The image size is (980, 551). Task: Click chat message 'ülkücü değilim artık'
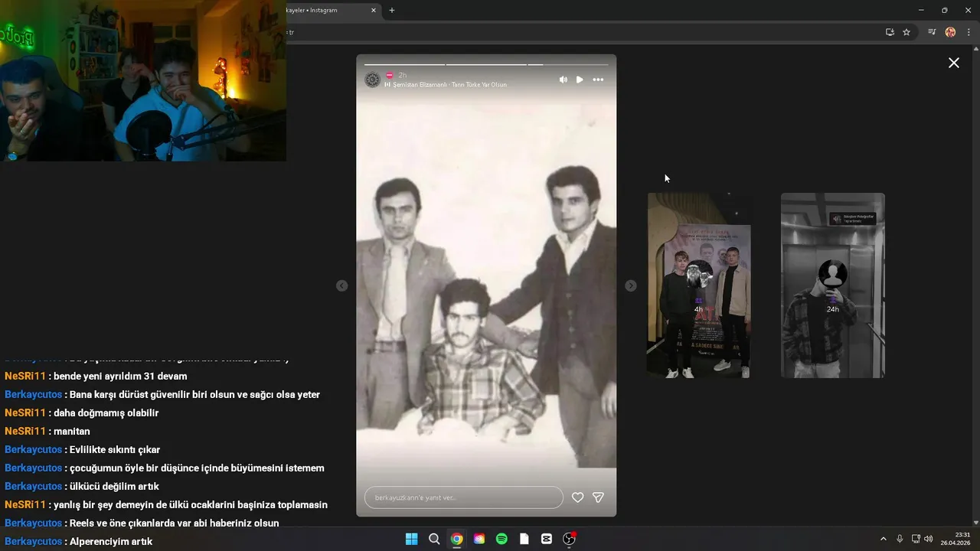point(114,487)
